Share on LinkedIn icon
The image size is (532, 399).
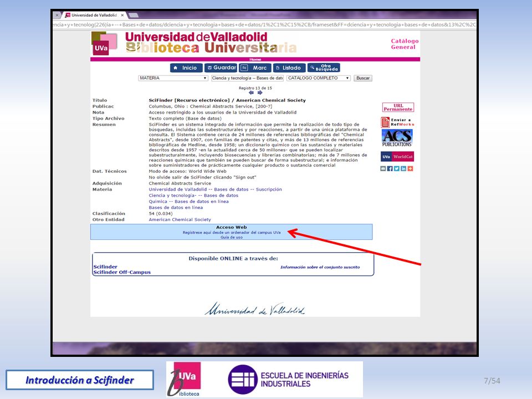tap(403, 168)
